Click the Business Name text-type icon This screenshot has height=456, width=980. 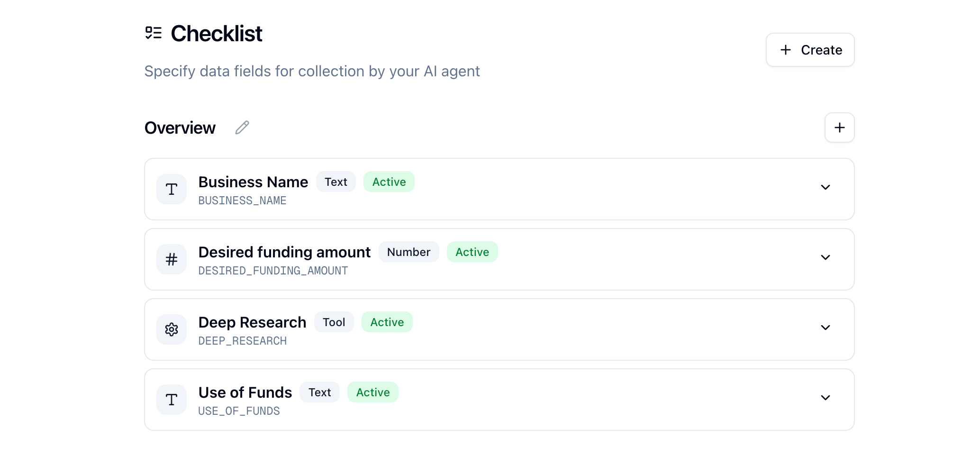coord(172,189)
